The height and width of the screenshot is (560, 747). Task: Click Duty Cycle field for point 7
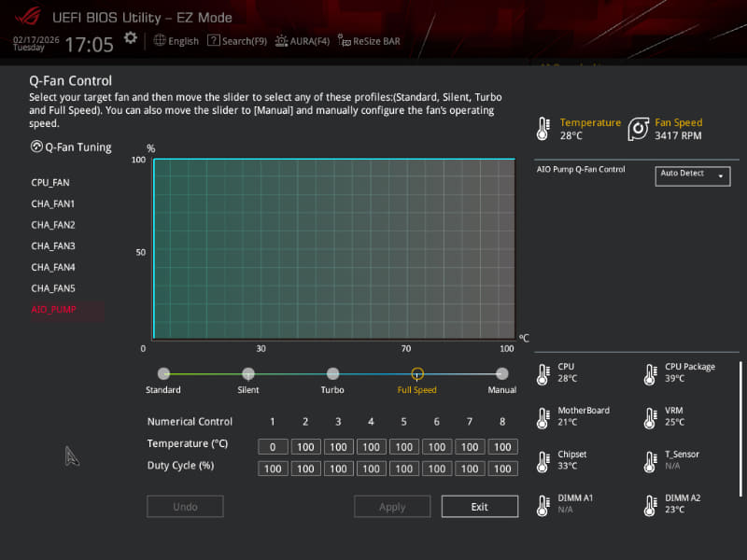[x=470, y=469]
